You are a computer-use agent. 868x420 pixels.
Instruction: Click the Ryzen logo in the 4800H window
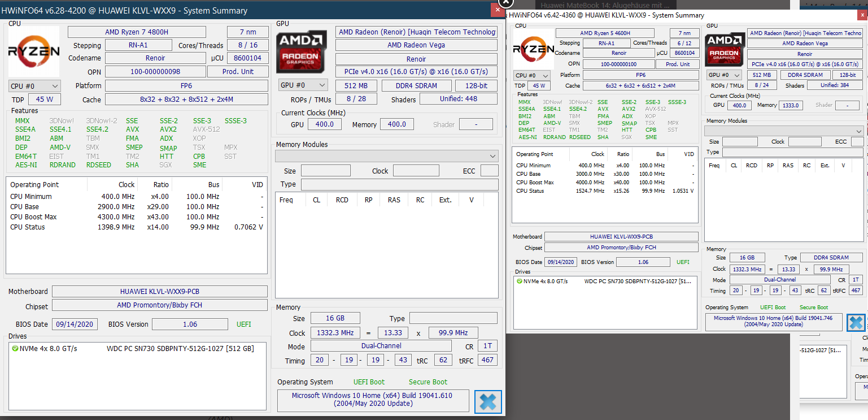click(34, 51)
